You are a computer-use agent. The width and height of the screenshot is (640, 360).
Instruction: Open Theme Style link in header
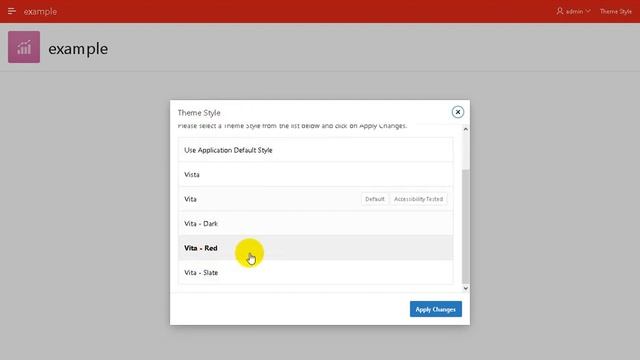(616, 11)
